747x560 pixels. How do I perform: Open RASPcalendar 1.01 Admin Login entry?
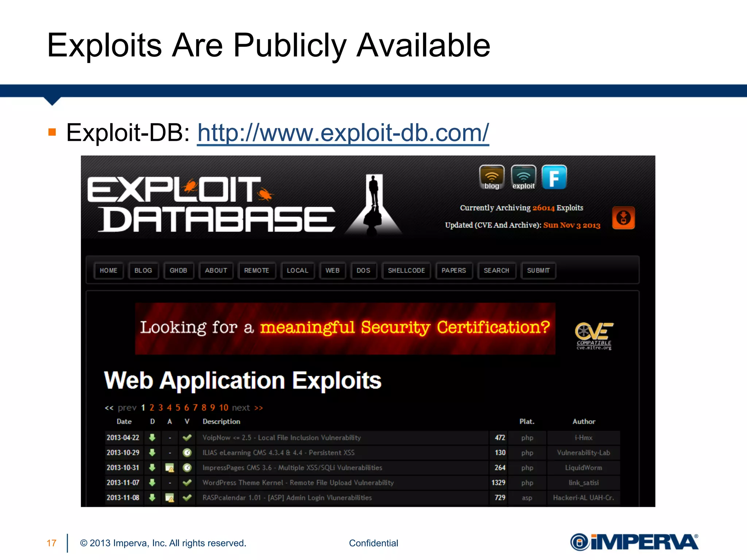(x=287, y=497)
